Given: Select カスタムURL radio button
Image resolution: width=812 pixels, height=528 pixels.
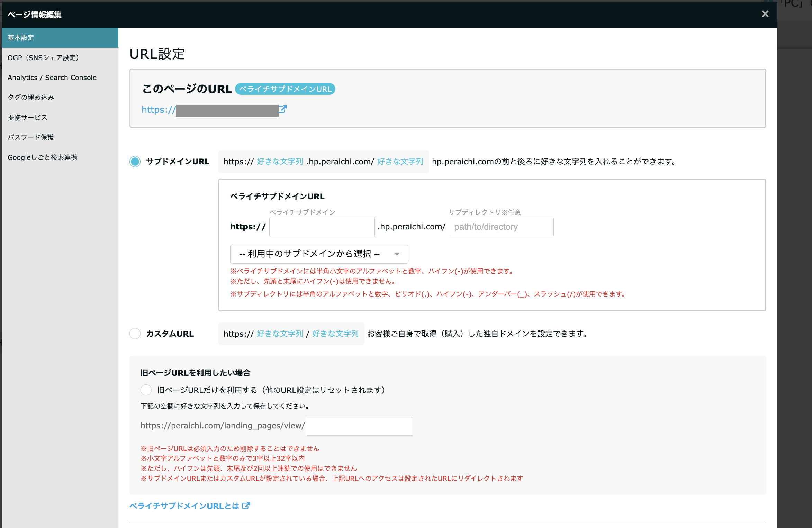Looking at the screenshot, I should (x=135, y=334).
